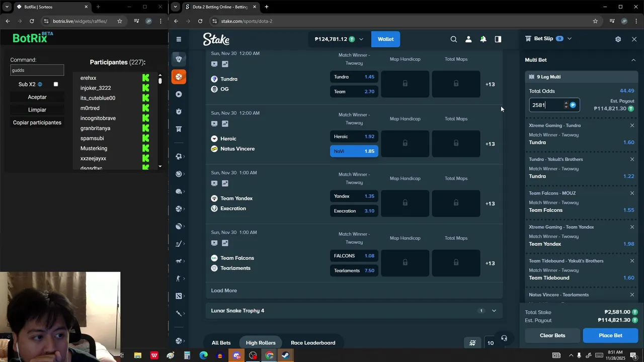Switch to the BotRix | Sorteos browser tab
This screenshot has height=362, width=644.
click(x=52, y=7)
